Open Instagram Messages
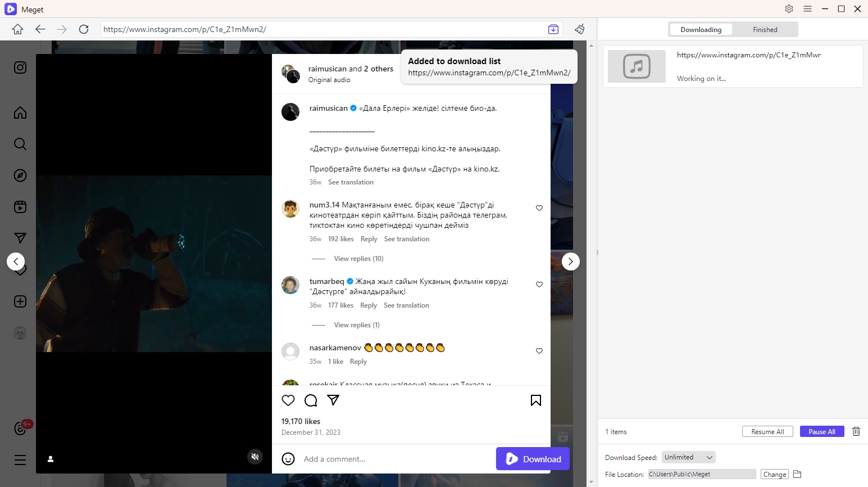 (20, 238)
